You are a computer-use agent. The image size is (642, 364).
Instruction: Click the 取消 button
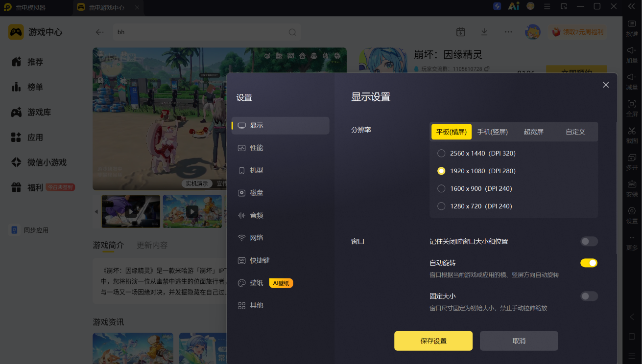coord(519,341)
